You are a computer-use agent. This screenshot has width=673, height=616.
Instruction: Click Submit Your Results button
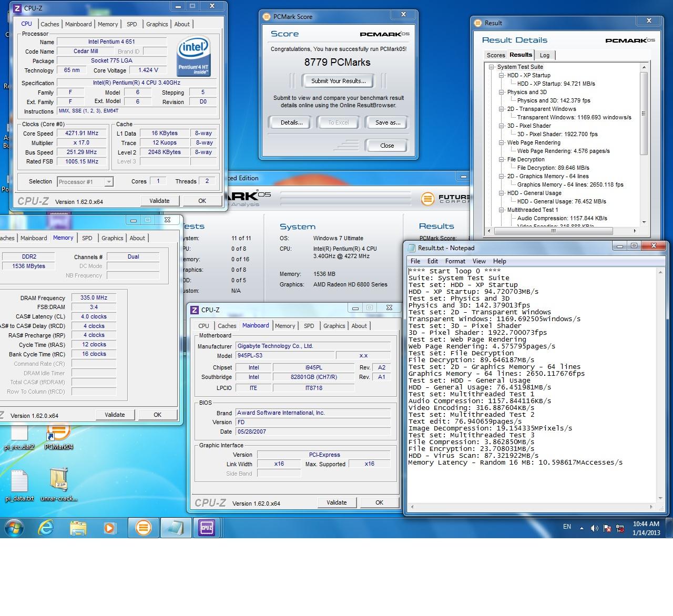tap(338, 81)
